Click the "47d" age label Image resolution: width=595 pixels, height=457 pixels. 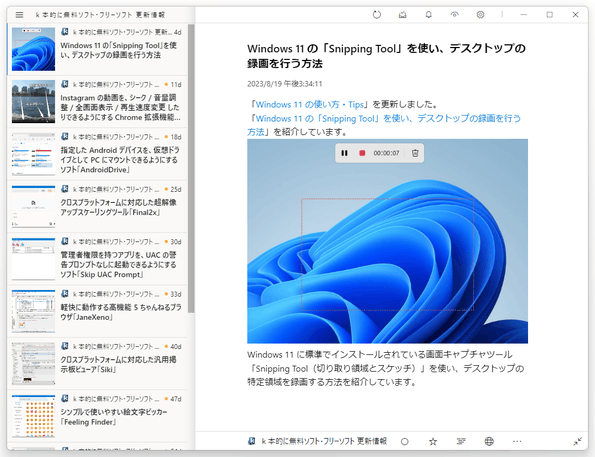176,399
